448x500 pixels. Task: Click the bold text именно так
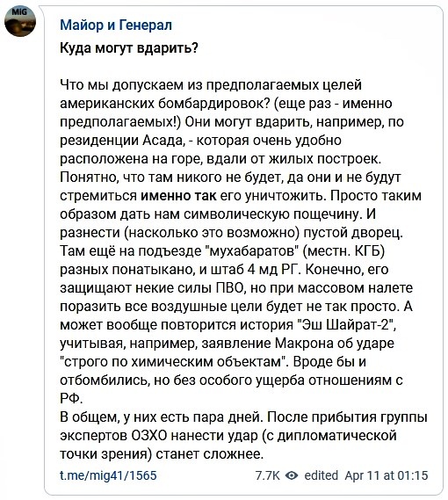pyautogui.click(x=178, y=195)
